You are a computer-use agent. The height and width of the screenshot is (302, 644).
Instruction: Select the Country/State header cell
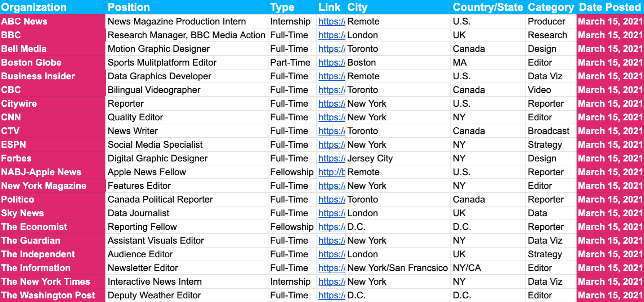(488, 7)
